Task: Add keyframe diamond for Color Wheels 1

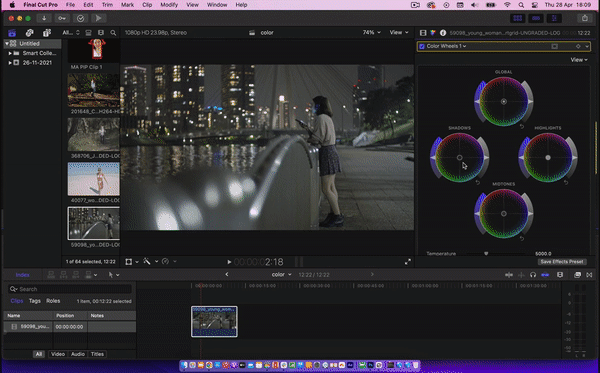Action: point(578,46)
